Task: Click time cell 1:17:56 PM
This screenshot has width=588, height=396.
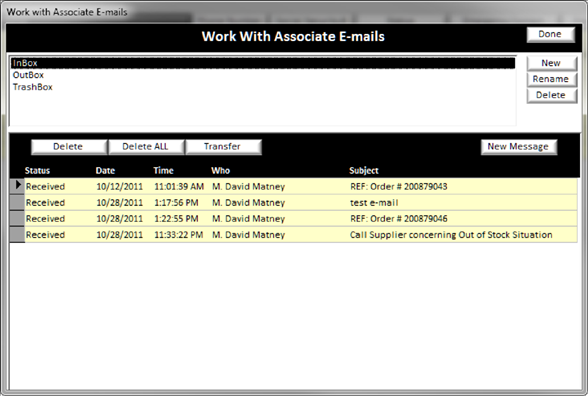Action: click(x=176, y=203)
